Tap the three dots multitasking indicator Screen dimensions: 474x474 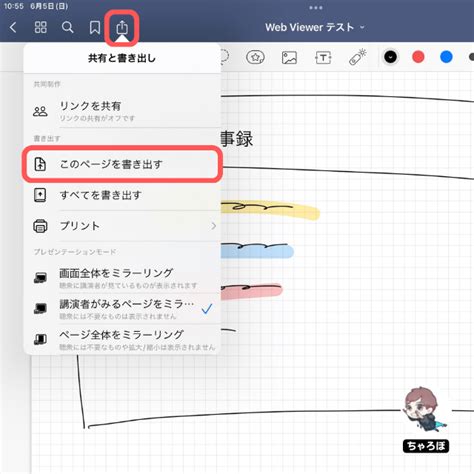point(315,8)
